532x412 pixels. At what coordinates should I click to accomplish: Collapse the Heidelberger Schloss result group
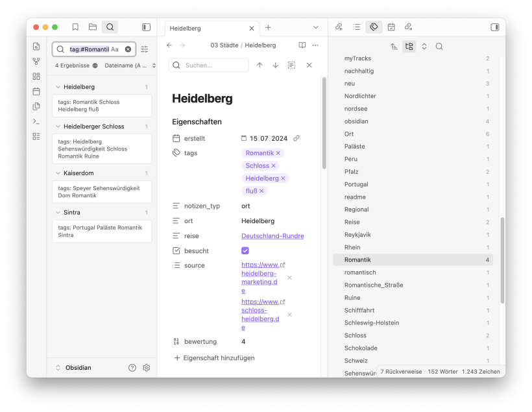[x=58, y=127]
